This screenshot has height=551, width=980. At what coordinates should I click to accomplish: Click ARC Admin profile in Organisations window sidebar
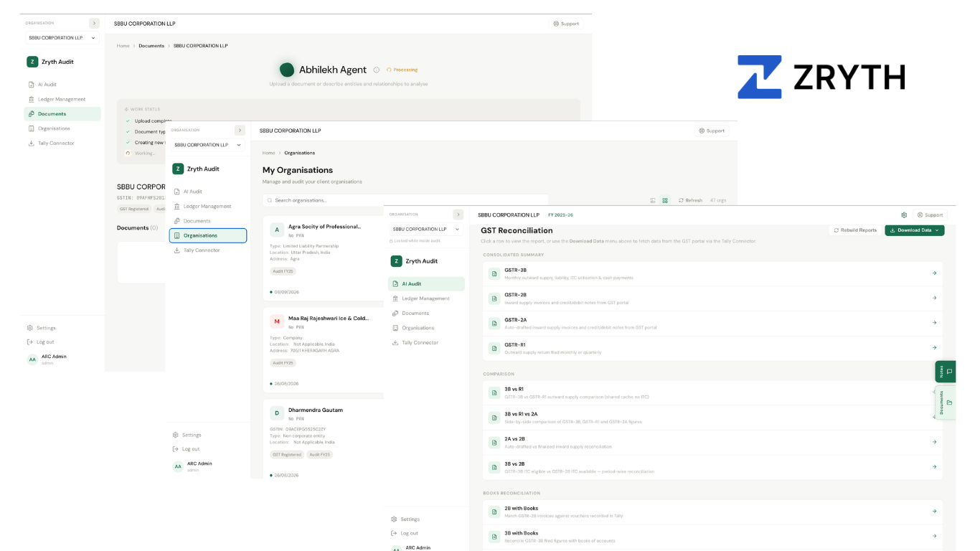click(194, 466)
